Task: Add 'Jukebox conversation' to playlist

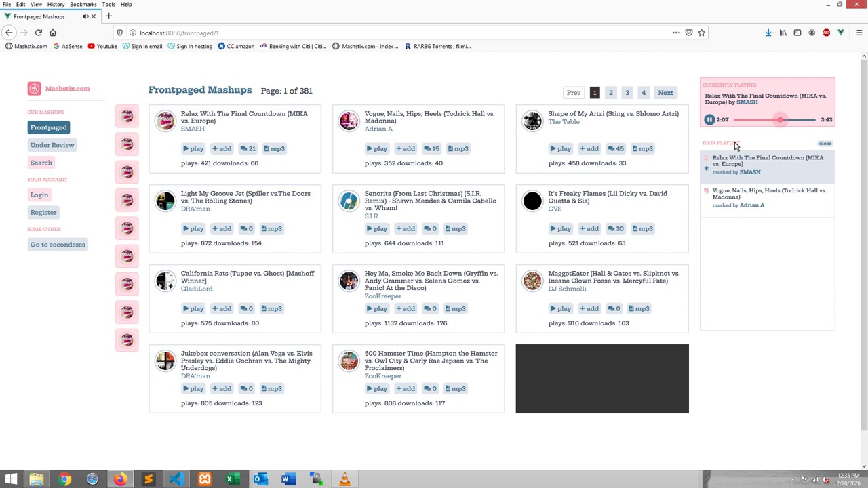Action: click(x=222, y=389)
